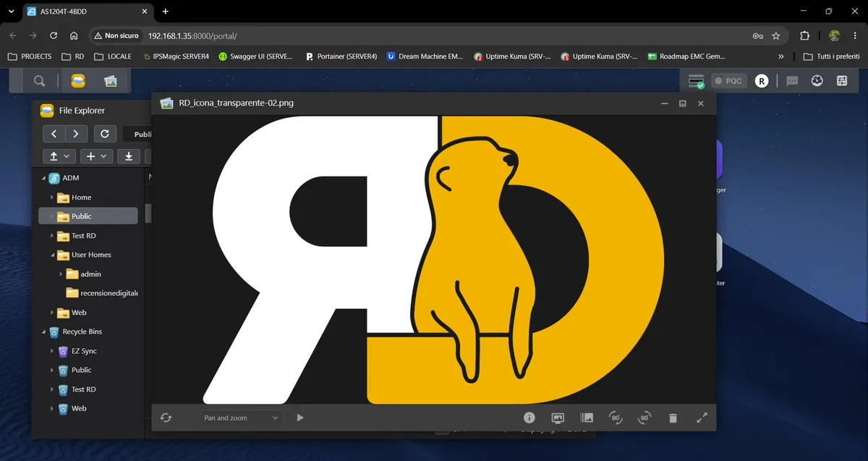Click the File Explorer refresh button
Screen dimensions: 868x461
point(105,134)
